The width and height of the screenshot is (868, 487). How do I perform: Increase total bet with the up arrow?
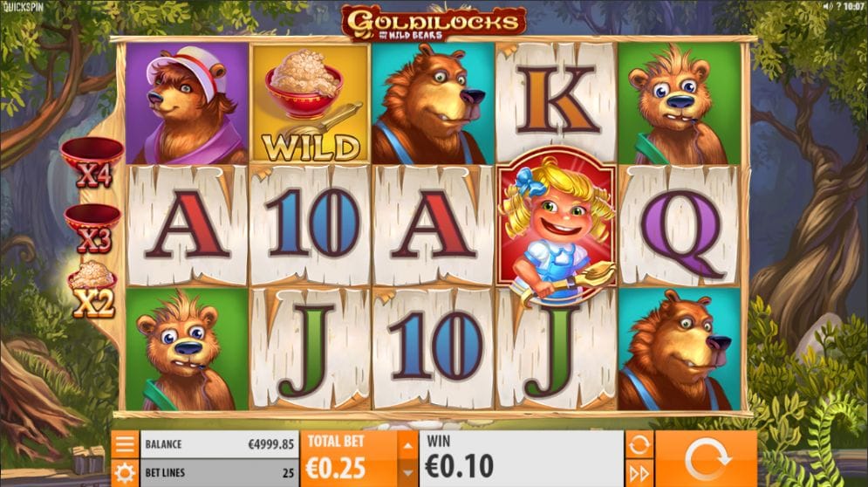(x=407, y=445)
